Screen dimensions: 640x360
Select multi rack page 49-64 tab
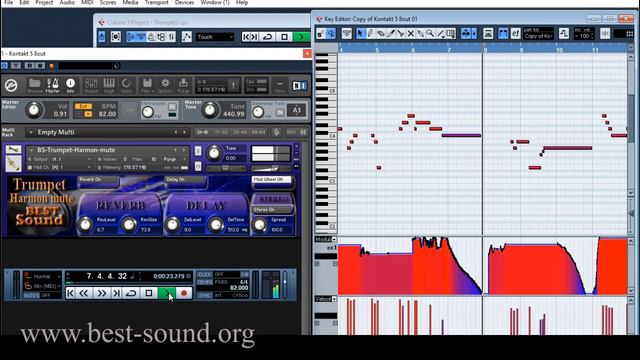tap(258, 132)
